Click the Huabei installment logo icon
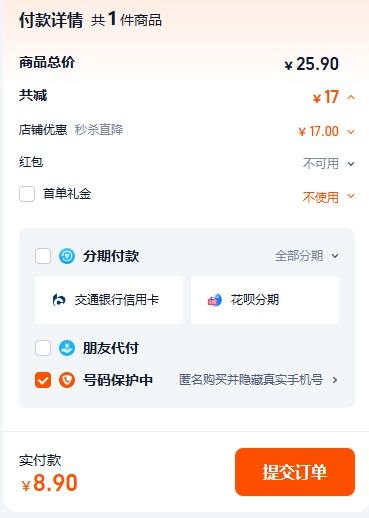The image size is (369, 518). [215, 300]
